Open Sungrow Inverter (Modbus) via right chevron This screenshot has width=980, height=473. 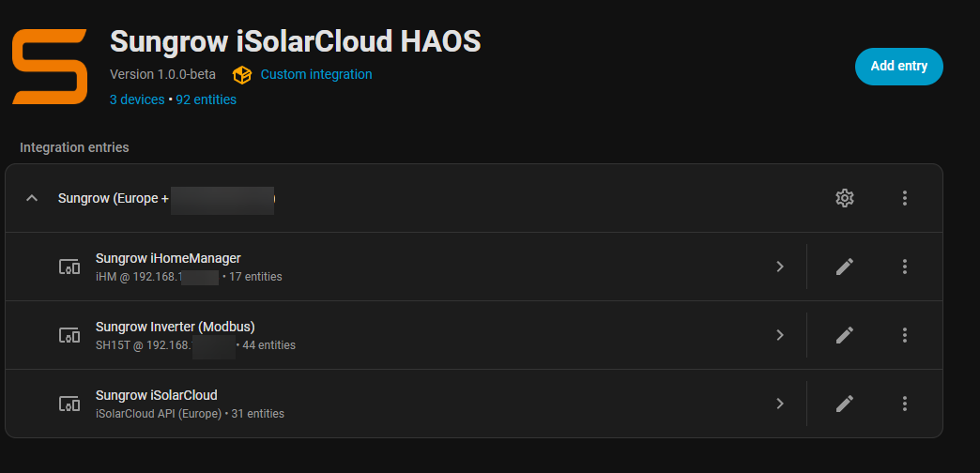pyautogui.click(x=779, y=336)
